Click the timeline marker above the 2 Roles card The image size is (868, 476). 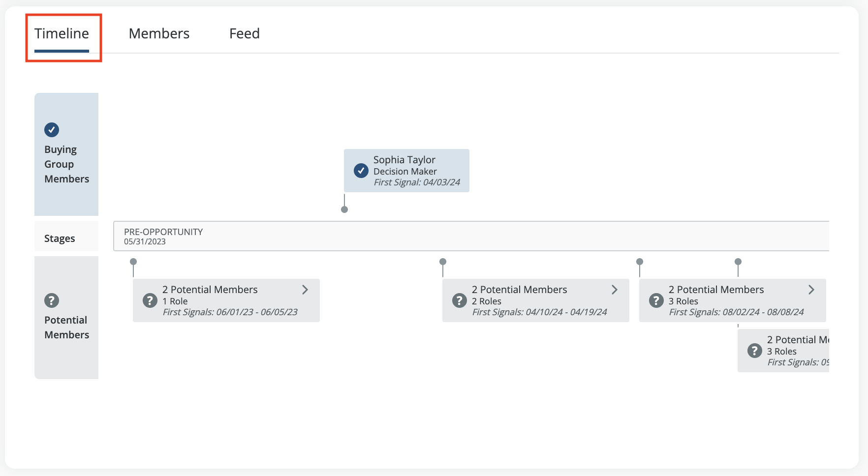(x=443, y=262)
